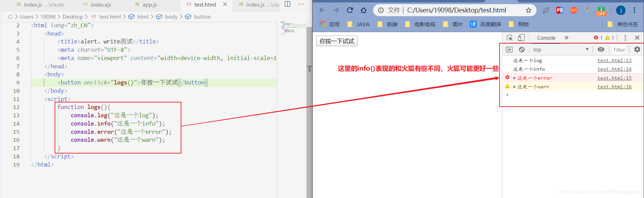
Task: Click the Chrome address bar URL
Action: click(x=456, y=10)
